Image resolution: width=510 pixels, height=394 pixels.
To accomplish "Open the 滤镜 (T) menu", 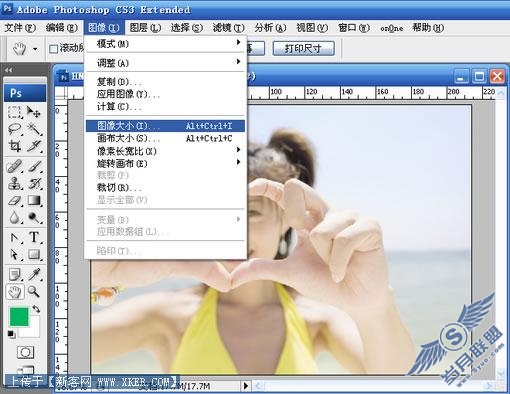I will (x=229, y=28).
